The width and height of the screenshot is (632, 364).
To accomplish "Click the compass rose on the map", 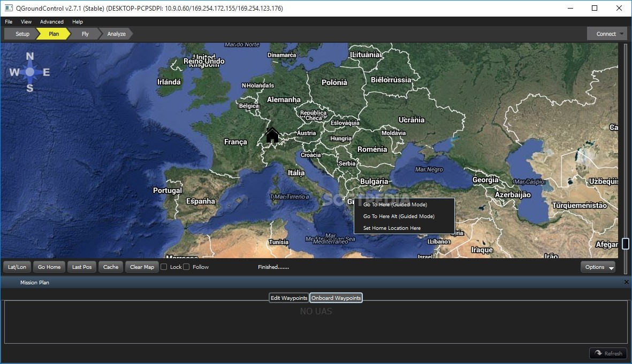I will [x=30, y=72].
